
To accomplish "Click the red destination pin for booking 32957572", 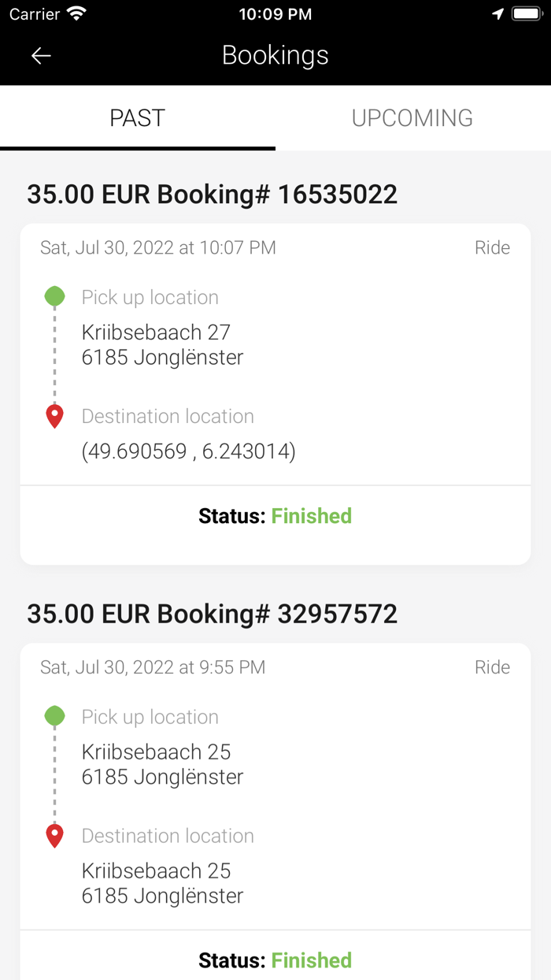I will [x=54, y=835].
